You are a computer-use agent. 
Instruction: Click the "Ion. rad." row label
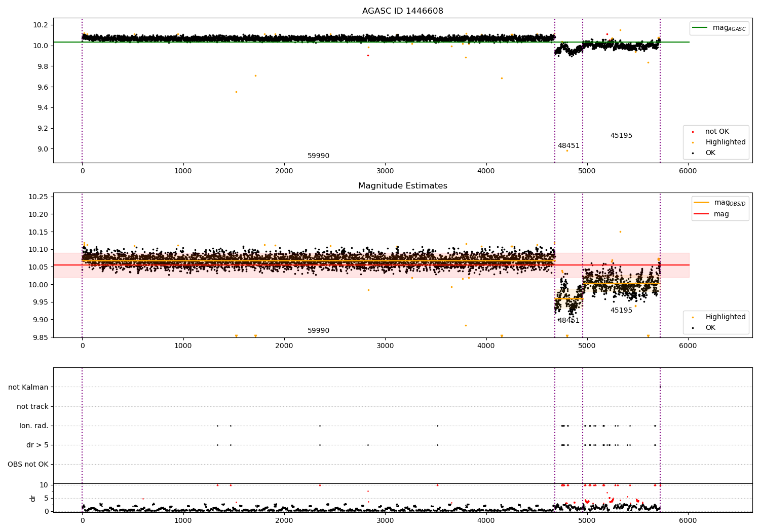pos(34,426)
